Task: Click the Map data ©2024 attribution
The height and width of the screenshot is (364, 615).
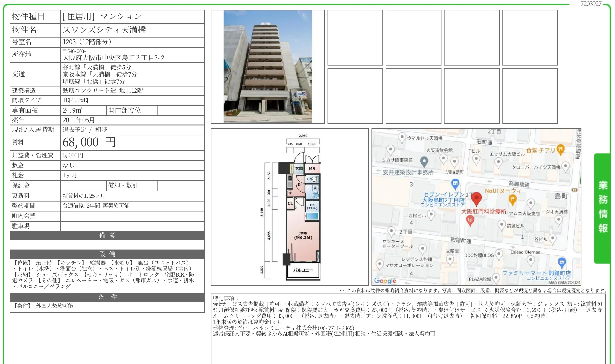Action: 564,282
